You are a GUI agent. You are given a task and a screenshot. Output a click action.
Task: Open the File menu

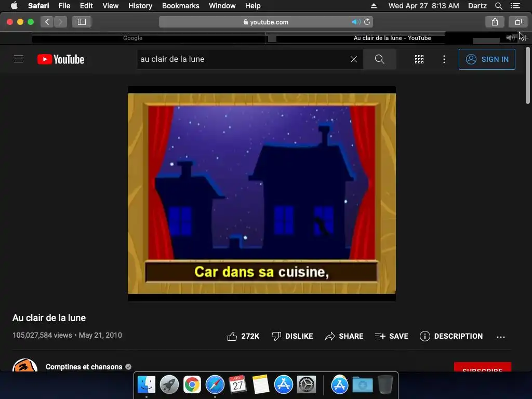tap(64, 6)
